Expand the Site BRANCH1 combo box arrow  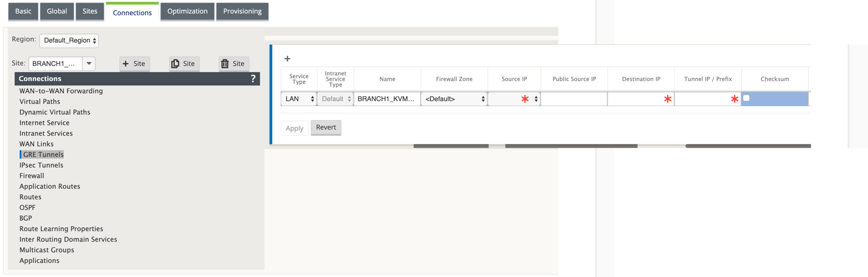pyautogui.click(x=89, y=64)
